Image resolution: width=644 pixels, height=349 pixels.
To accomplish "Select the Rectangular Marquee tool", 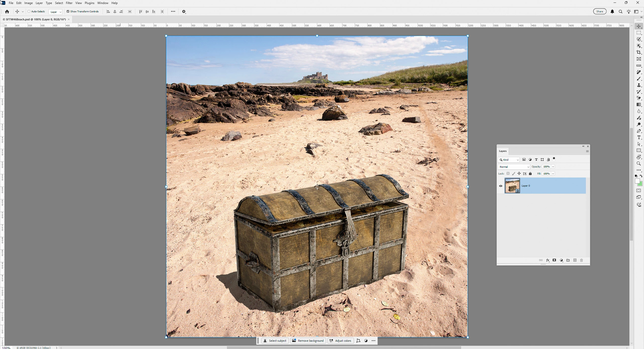I will coord(639,33).
